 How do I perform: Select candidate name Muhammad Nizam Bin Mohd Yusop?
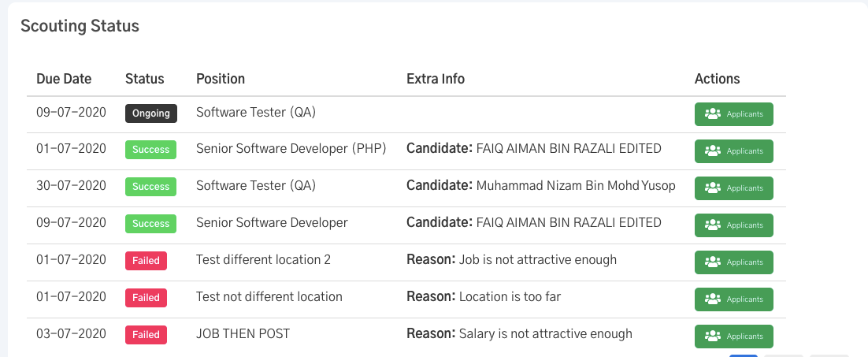point(576,186)
